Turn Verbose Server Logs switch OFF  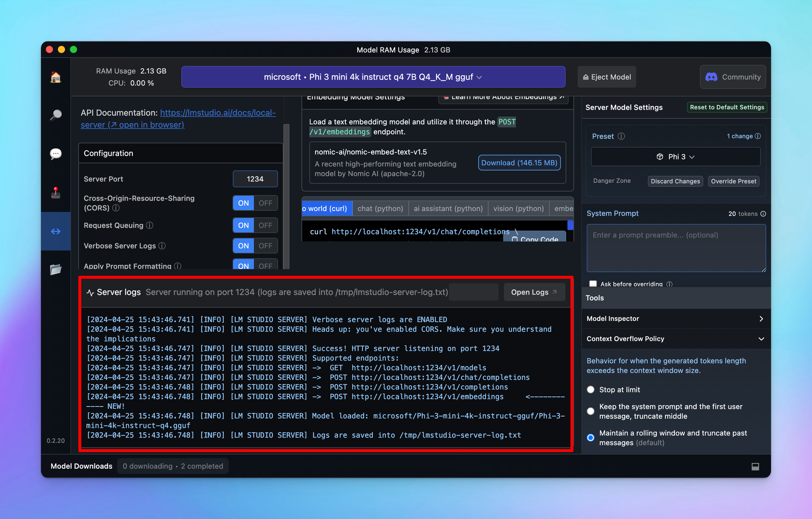tap(265, 246)
